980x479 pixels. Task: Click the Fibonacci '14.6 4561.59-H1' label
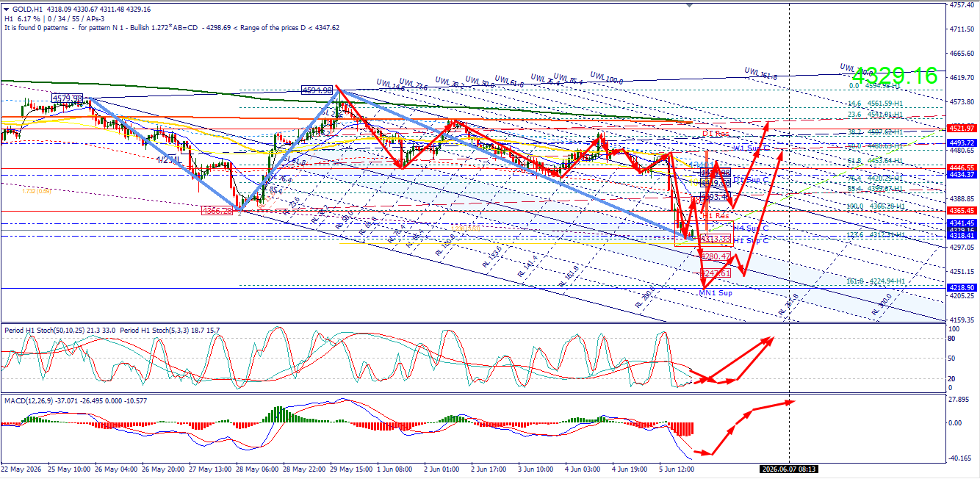[876, 104]
